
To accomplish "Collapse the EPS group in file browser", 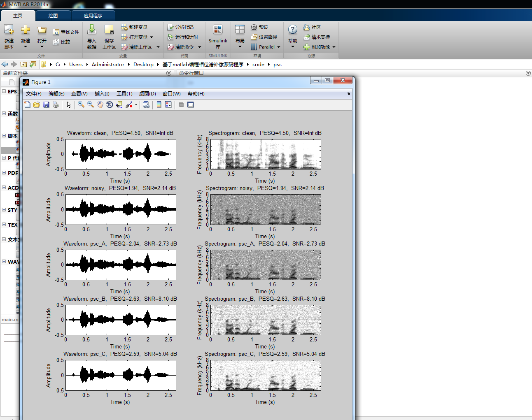I will point(4,91).
